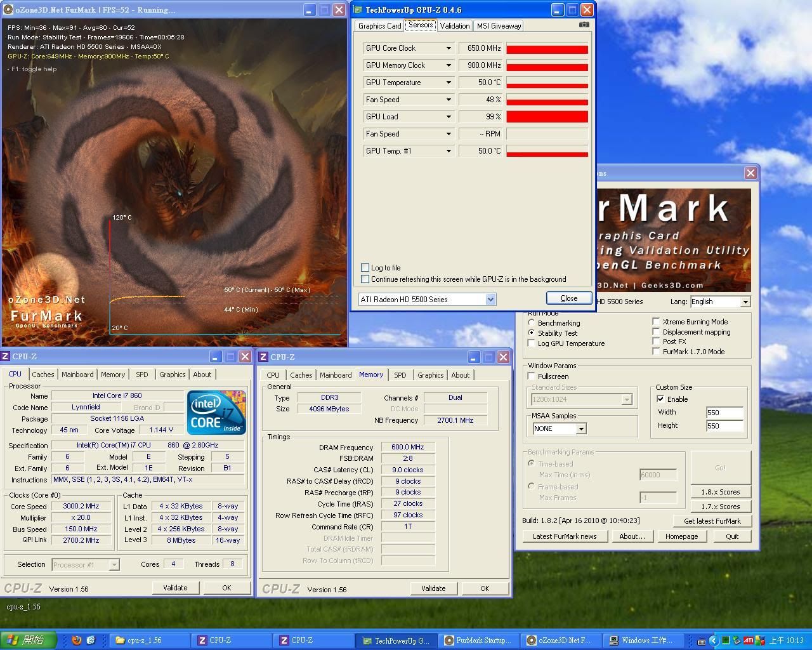
Task: Click the Custom Size Height field
Action: pos(724,426)
